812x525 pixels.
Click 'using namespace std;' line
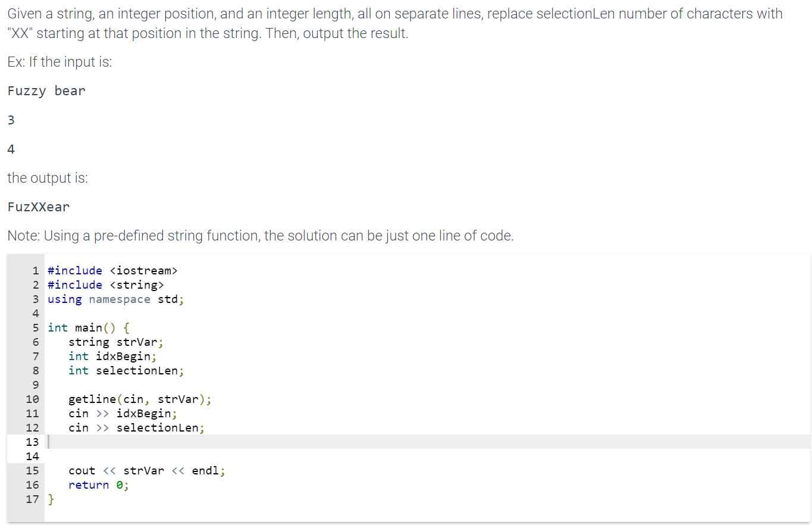116,299
